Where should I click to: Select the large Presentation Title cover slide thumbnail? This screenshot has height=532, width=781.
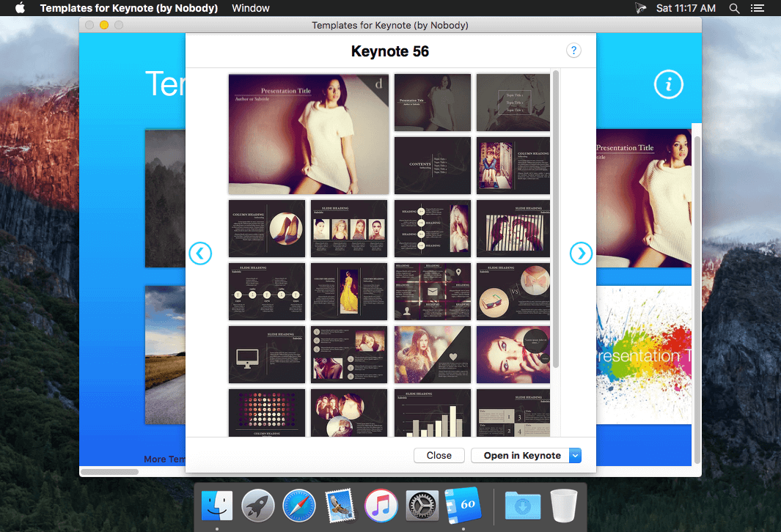(x=308, y=134)
